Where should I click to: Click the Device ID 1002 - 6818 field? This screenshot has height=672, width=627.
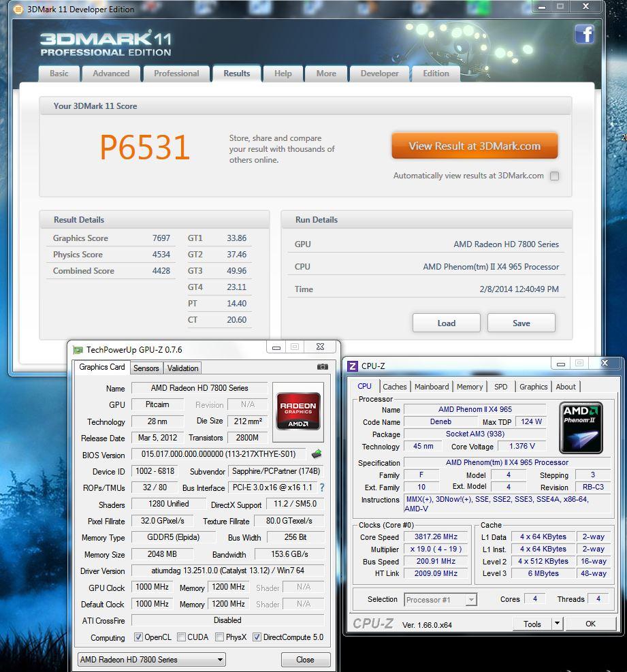click(155, 471)
